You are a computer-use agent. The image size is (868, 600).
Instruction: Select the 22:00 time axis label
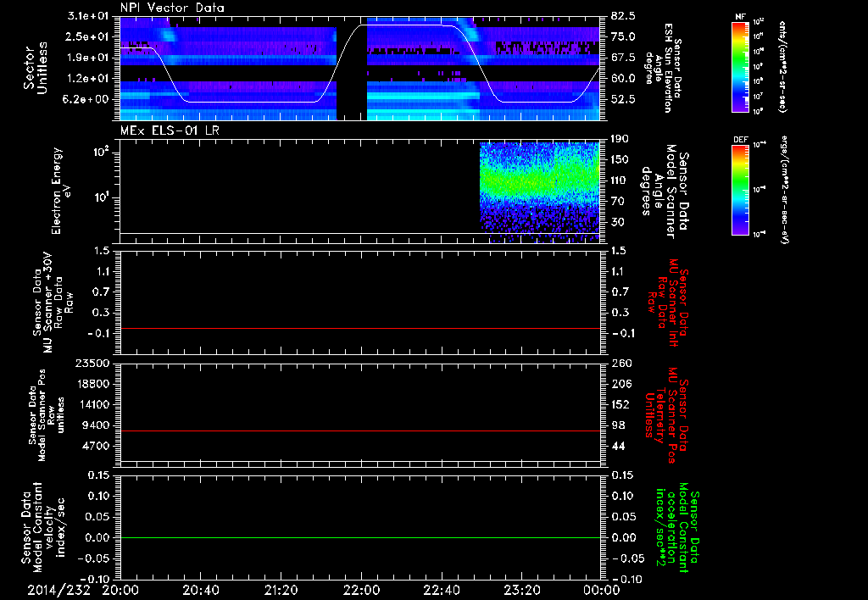click(x=361, y=589)
